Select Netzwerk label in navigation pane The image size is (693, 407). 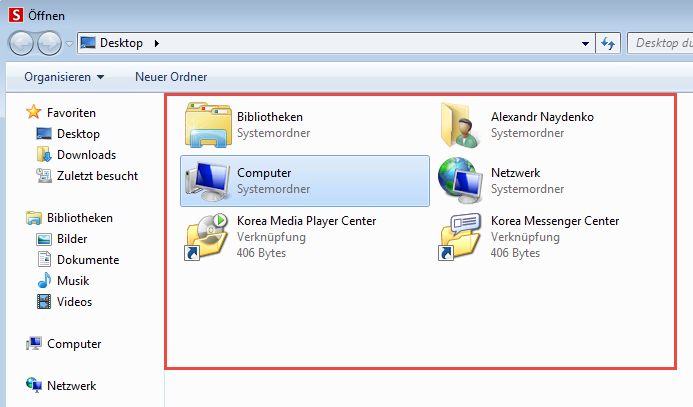click(71, 386)
